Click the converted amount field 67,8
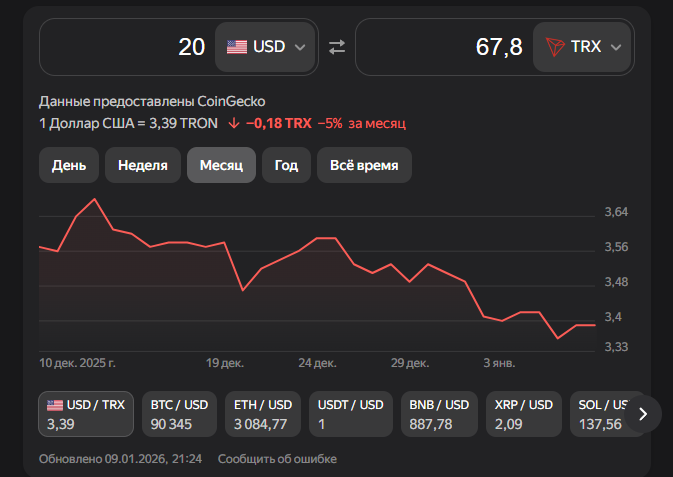Viewport: 673px width, 477px height. point(445,47)
